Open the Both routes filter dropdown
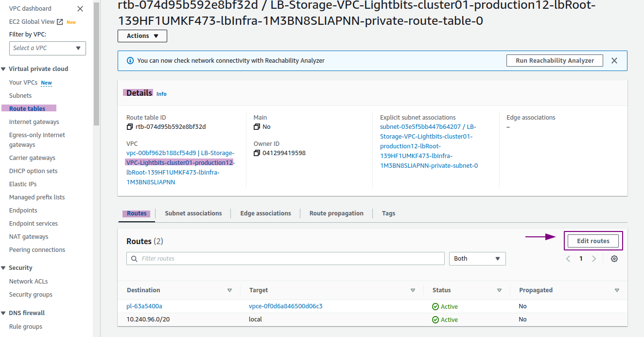644x337 pixels. click(477, 259)
